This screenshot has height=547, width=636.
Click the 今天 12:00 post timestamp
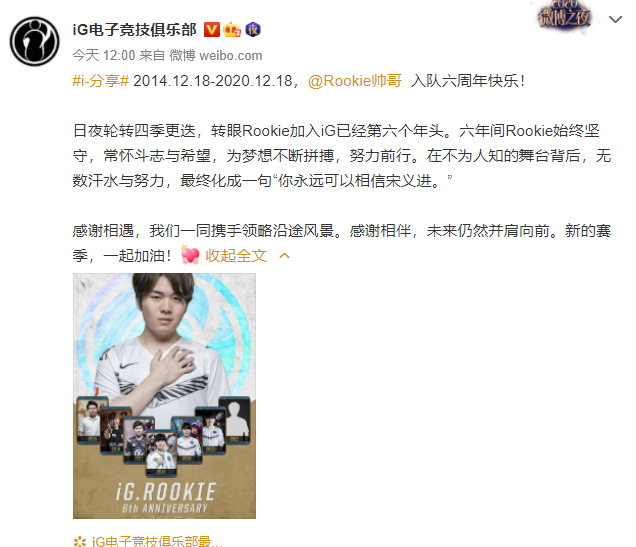pyautogui.click(x=104, y=55)
